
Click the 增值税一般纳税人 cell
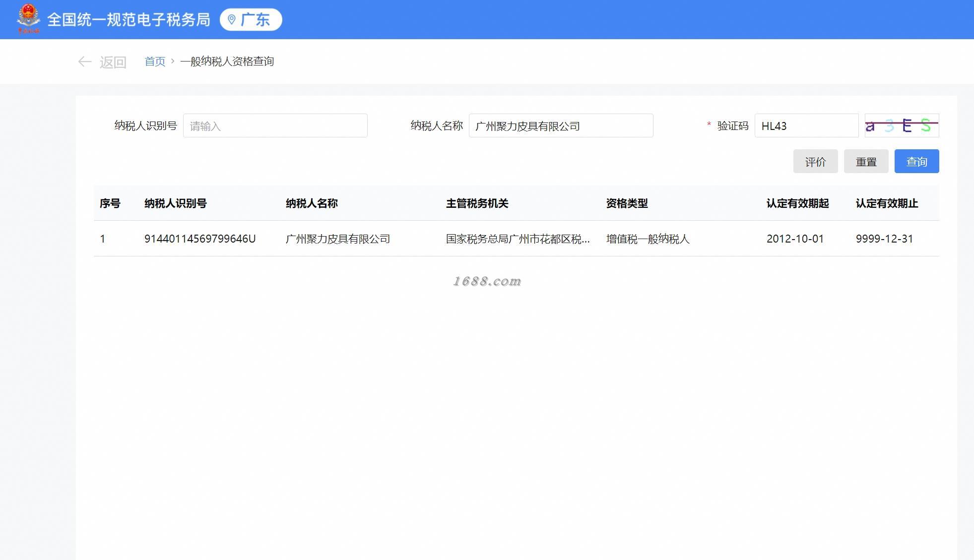click(648, 239)
